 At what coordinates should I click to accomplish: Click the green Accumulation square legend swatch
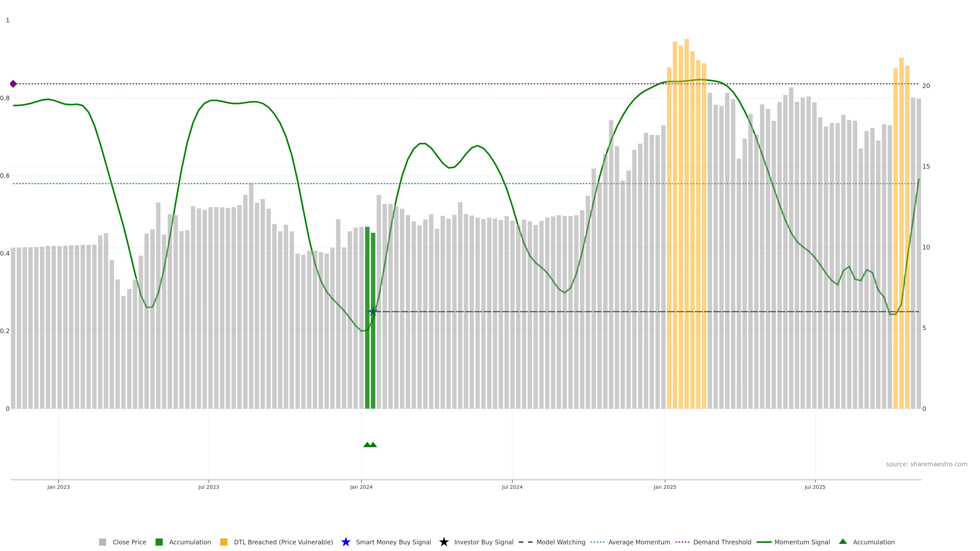pyautogui.click(x=159, y=542)
